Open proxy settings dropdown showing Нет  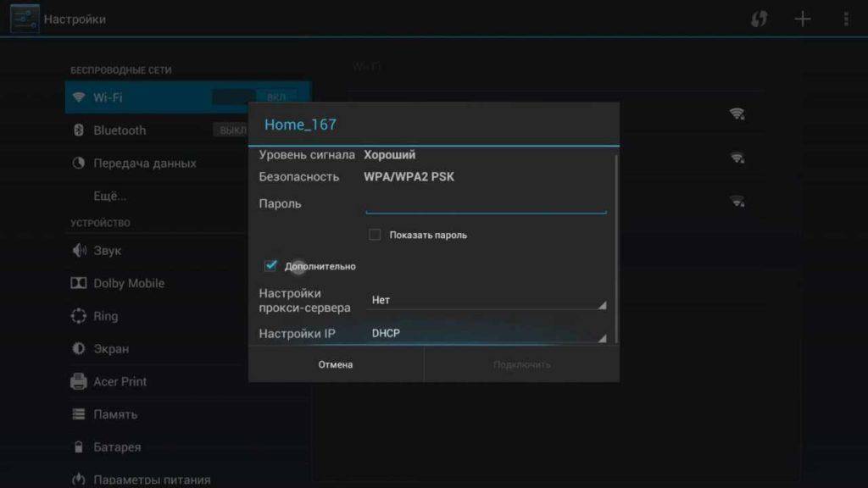tap(486, 300)
